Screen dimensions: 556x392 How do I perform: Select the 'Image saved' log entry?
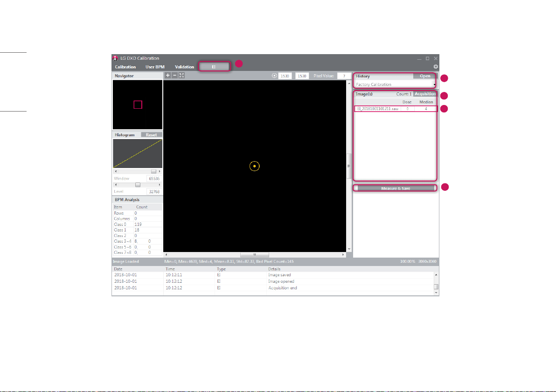click(273, 275)
